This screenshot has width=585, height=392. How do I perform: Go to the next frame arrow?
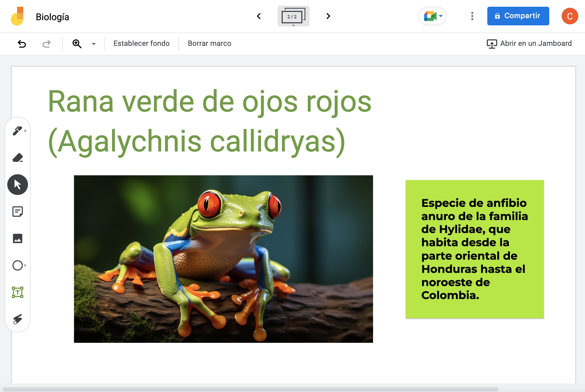click(x=328, y=16)
